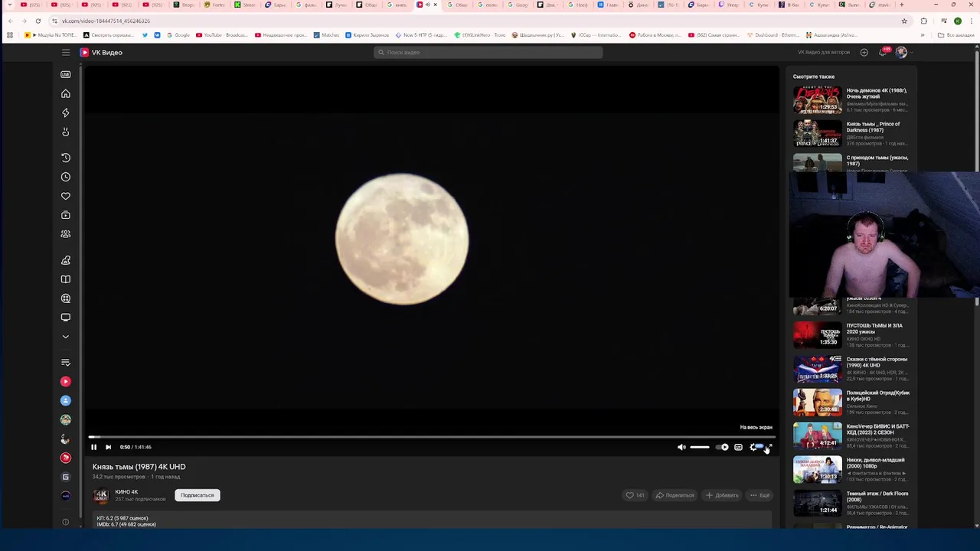Open the Ещё more options menu
The width and height of the screenshot is (980, 551).
tap(760, 495)
